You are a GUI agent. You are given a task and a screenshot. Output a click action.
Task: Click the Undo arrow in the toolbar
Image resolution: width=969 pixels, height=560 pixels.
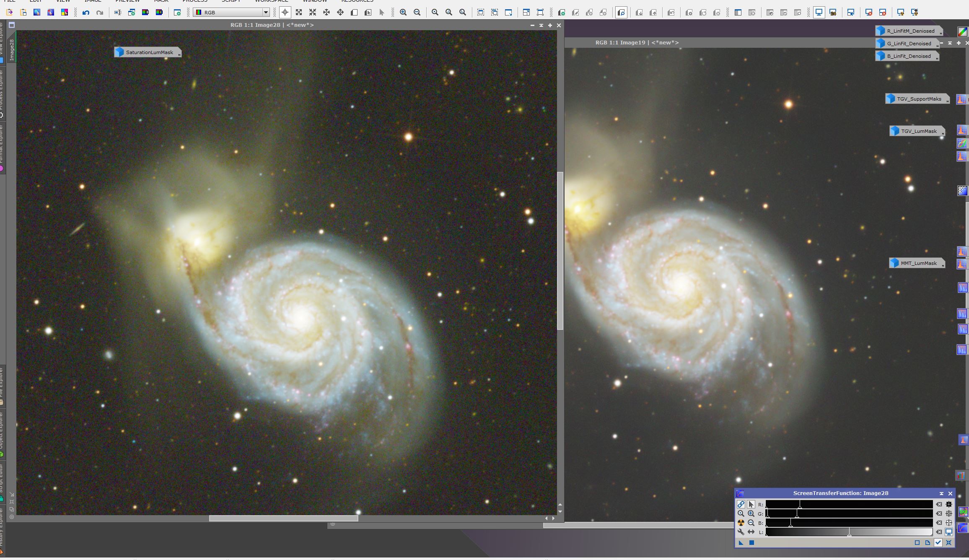coord(86,13)
